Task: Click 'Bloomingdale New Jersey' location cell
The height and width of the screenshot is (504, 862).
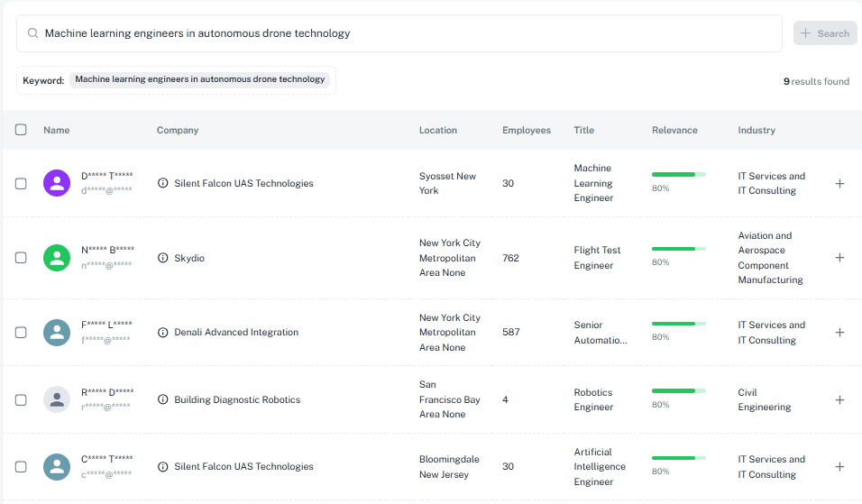Action: pyautogui.click(x=449, y=467)
